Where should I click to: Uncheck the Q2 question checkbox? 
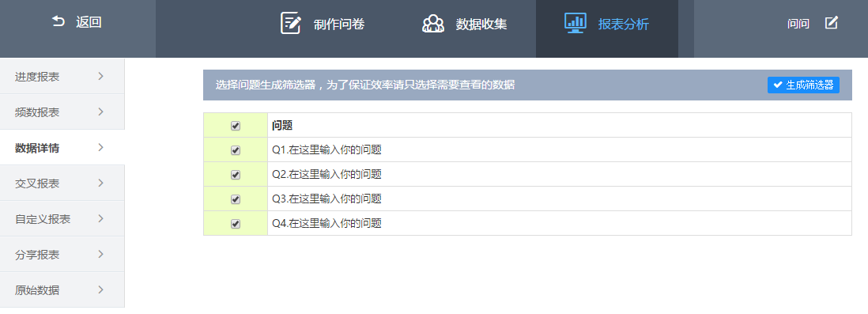(236, 175)
